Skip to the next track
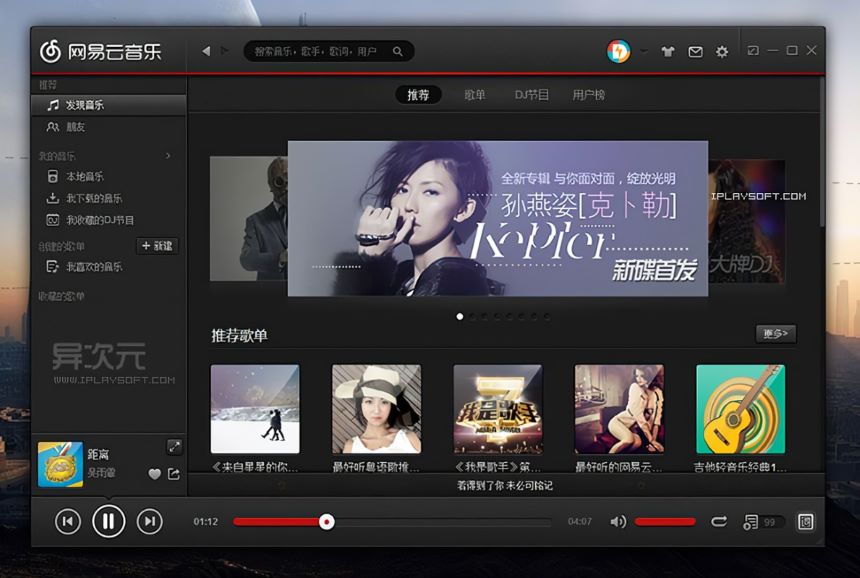This screenshot has height=578, width=860. pyautogui.click(x=150, y=522)
